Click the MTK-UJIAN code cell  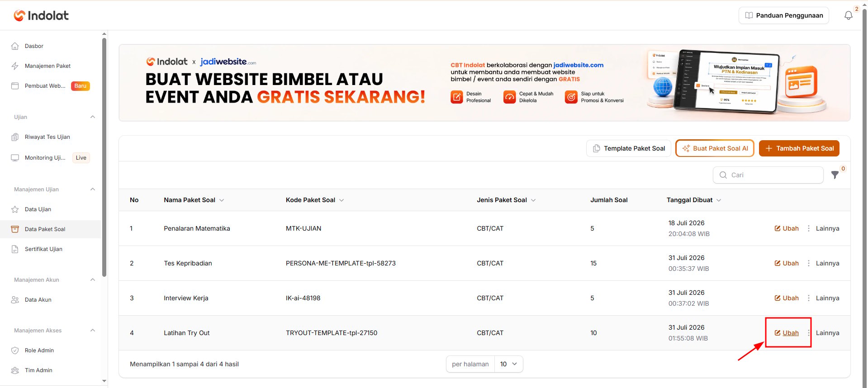coord(304,228)
